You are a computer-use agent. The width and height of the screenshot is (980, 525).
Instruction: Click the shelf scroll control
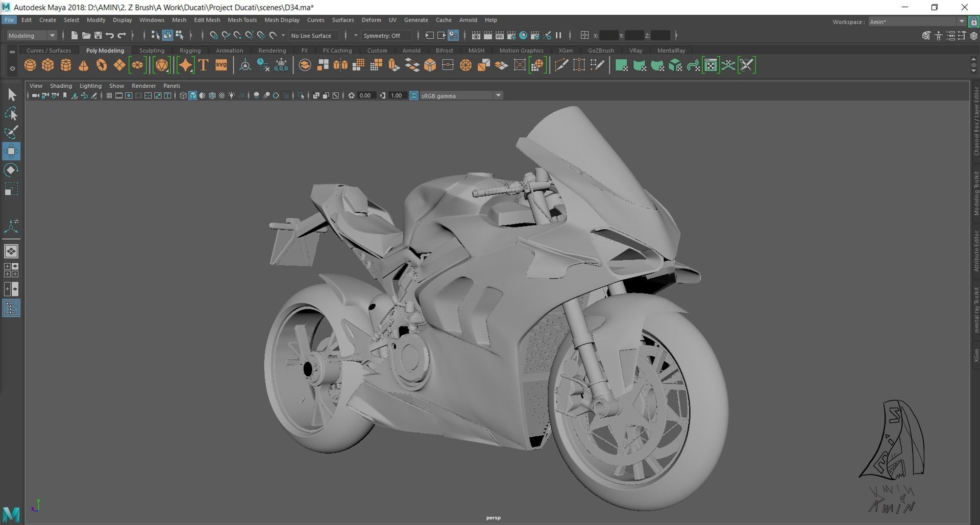973,65
